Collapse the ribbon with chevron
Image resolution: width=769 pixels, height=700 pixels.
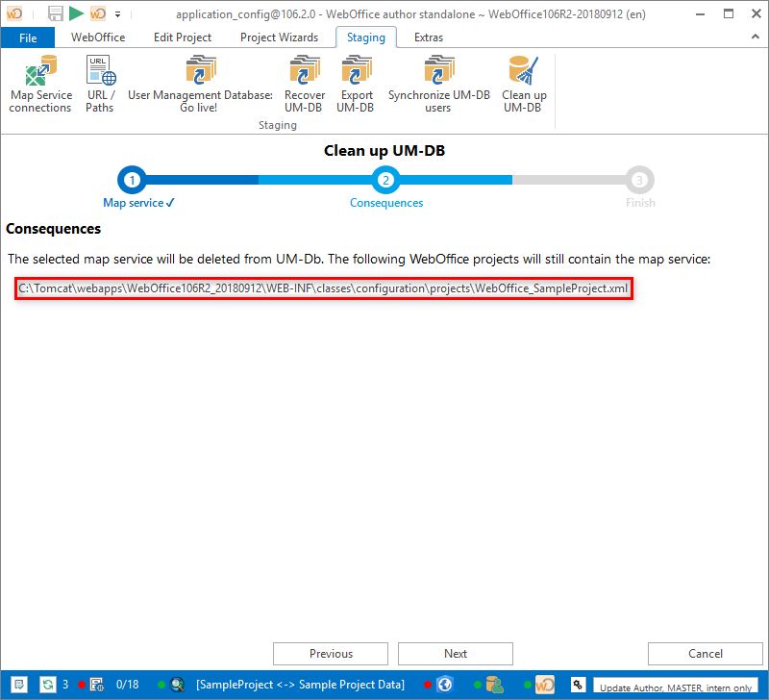pos(756,37)
